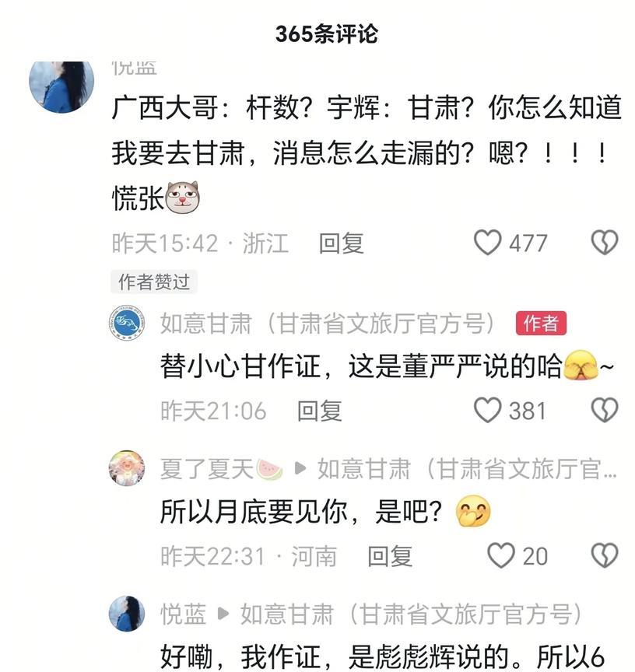Open 如意甘肃（甘肃省文旅厅官方号）username link
635x672 pixels.
pos(328,323)
